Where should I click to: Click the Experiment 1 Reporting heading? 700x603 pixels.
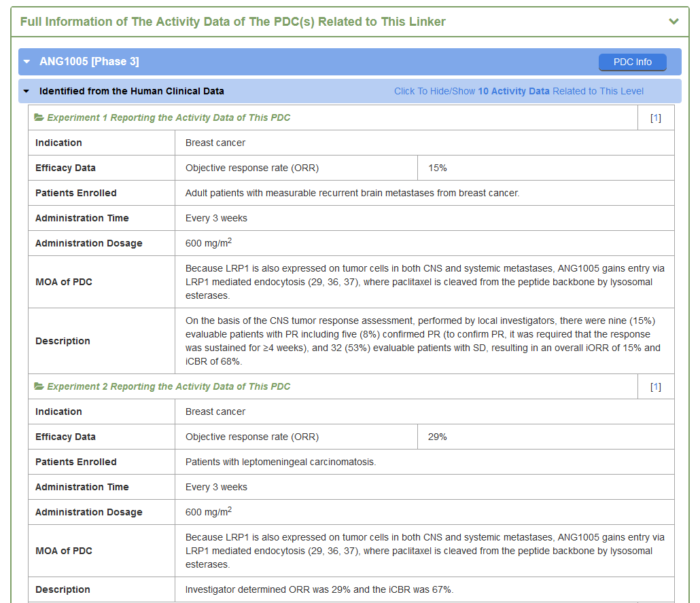point(169,117)
